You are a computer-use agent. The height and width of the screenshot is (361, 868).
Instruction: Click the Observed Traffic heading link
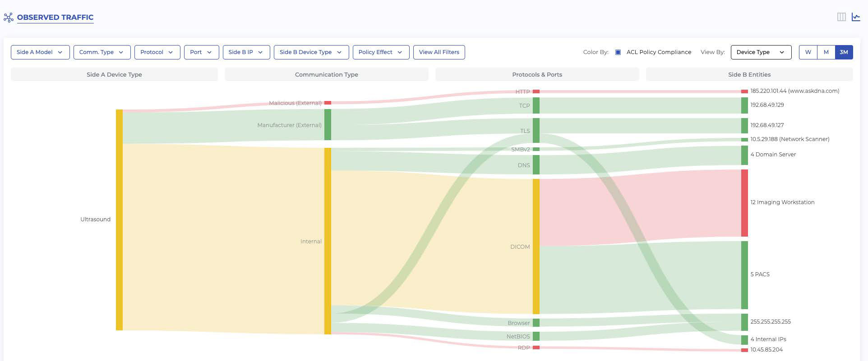pyautogui.click(x=55, y=18)
